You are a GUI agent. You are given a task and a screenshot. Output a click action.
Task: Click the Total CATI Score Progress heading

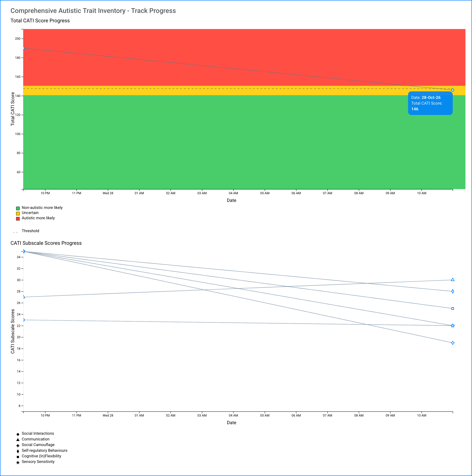(40, 21)
